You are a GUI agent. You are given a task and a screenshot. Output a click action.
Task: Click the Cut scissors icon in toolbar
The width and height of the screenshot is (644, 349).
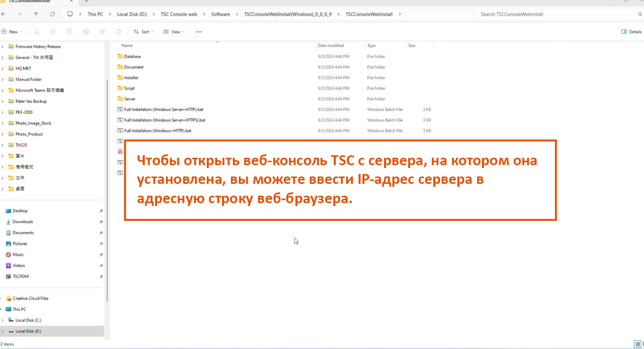pyautogui.click(x=36, y=32)
